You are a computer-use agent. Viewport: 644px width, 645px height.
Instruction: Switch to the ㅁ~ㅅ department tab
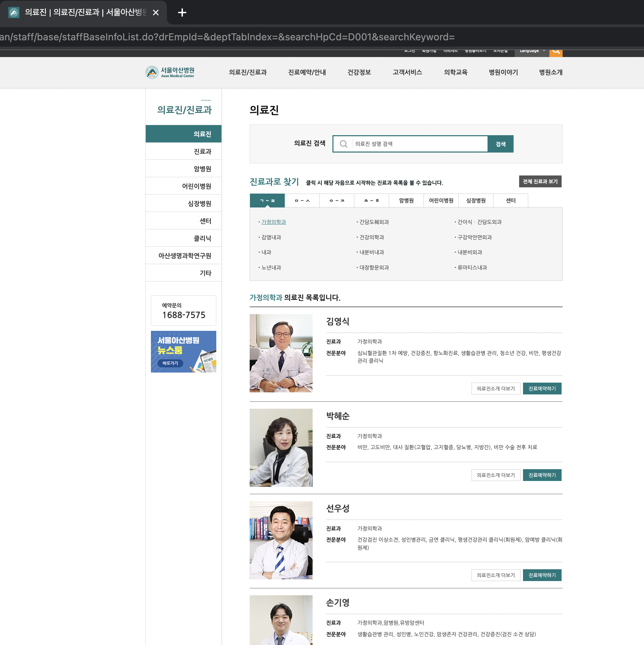302,201
